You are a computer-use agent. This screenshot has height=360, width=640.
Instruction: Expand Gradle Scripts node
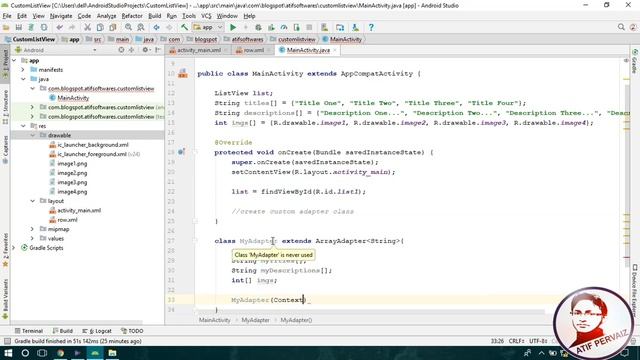coord(14,248)
